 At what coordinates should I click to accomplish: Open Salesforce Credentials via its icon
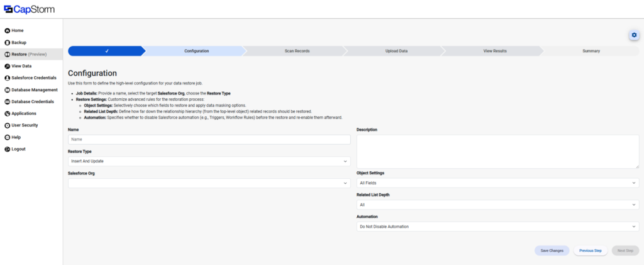tap(7, 78)
